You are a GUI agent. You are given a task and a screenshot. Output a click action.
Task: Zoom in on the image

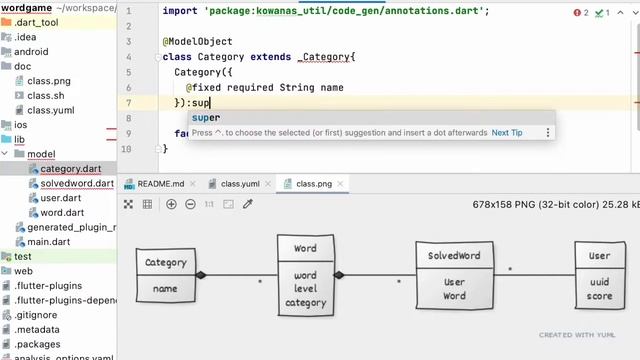[x=171, y=204]
